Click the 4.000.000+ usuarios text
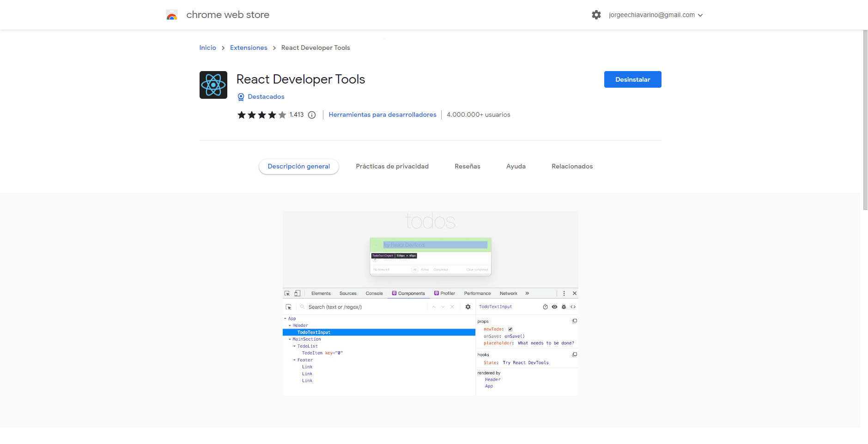Viewport: 868px width, 444px height. coord(479,114)
